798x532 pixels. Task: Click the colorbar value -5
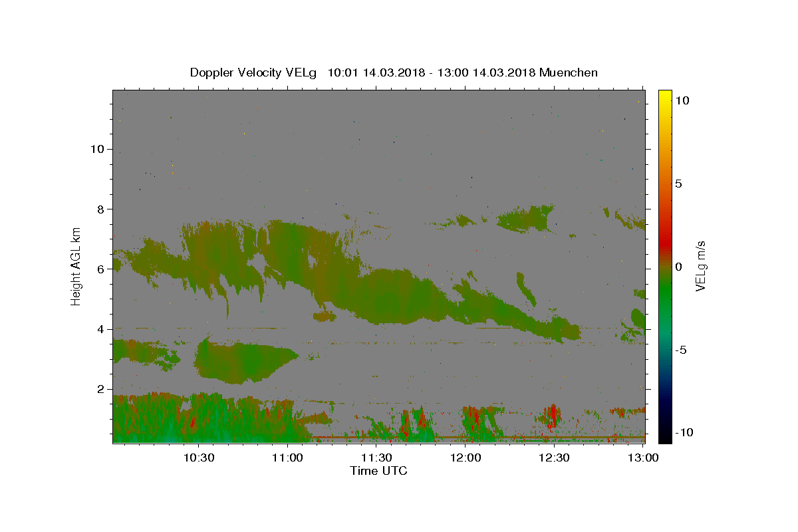[680, 350]
